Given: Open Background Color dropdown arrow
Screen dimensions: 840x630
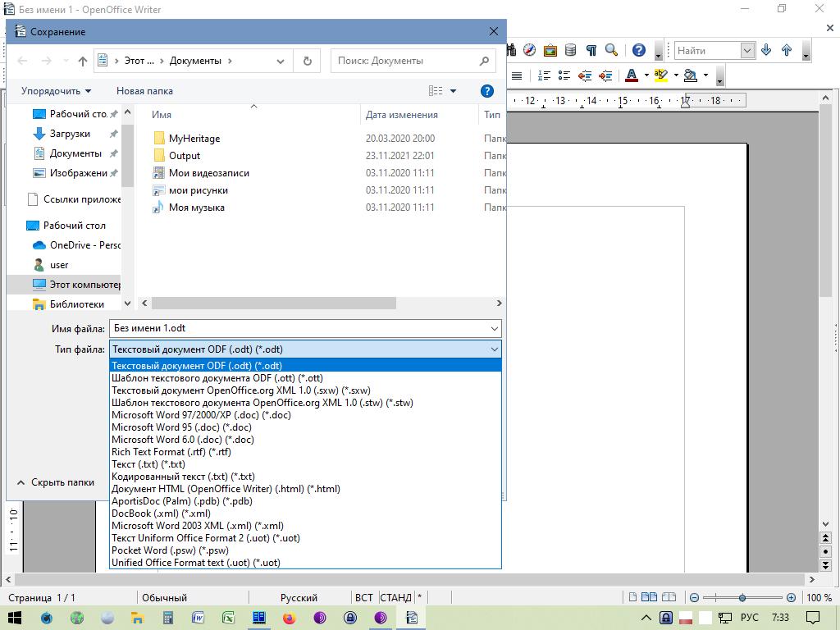Looking at the screenshot, I should click(x=705, y=75).
